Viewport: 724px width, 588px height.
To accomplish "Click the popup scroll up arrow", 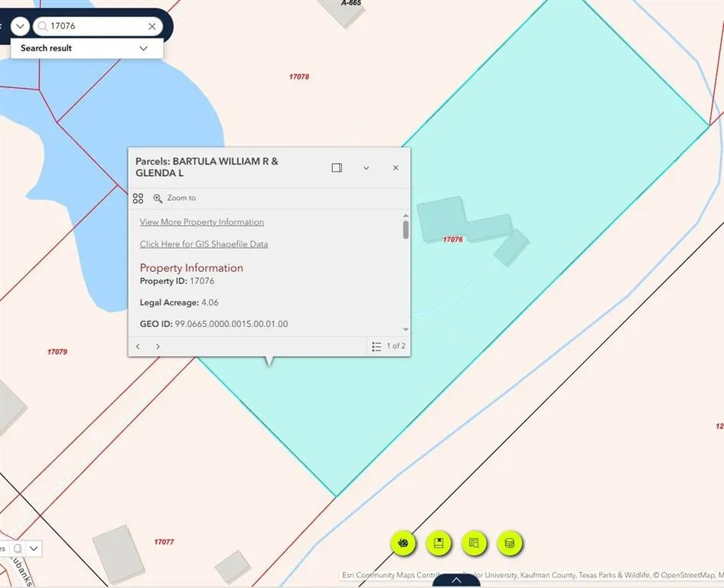I will coord(406,215).
